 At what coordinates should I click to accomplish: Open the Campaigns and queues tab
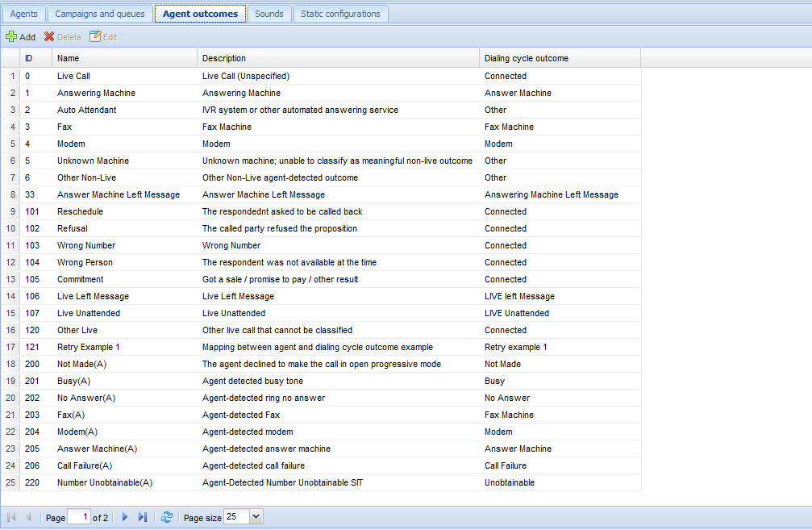(x=100, y=14)
